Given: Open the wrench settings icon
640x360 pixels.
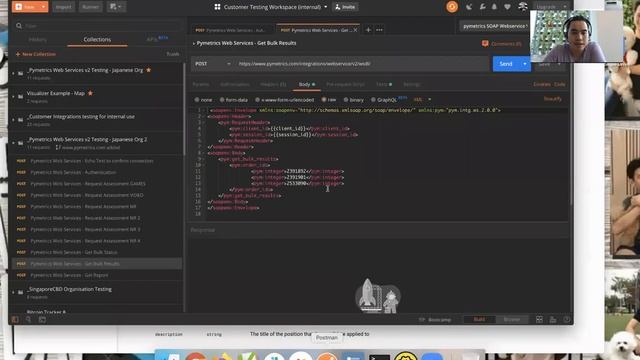Looking at the screenshot, I should pos(482,7).
